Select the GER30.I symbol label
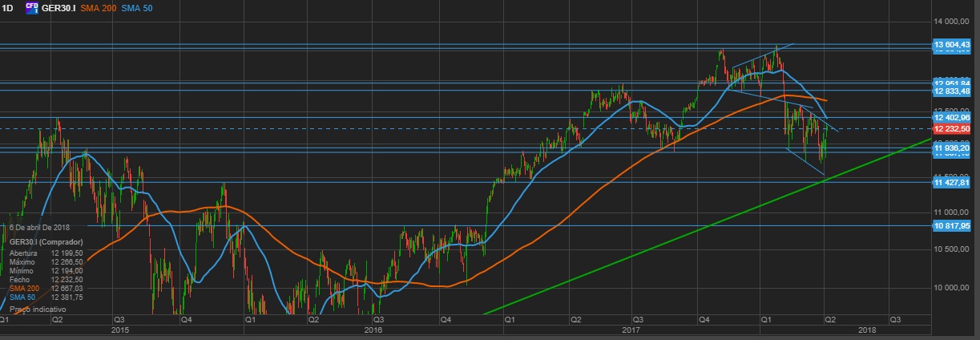Viewport: 980px width, 340px height. [58, 6]
